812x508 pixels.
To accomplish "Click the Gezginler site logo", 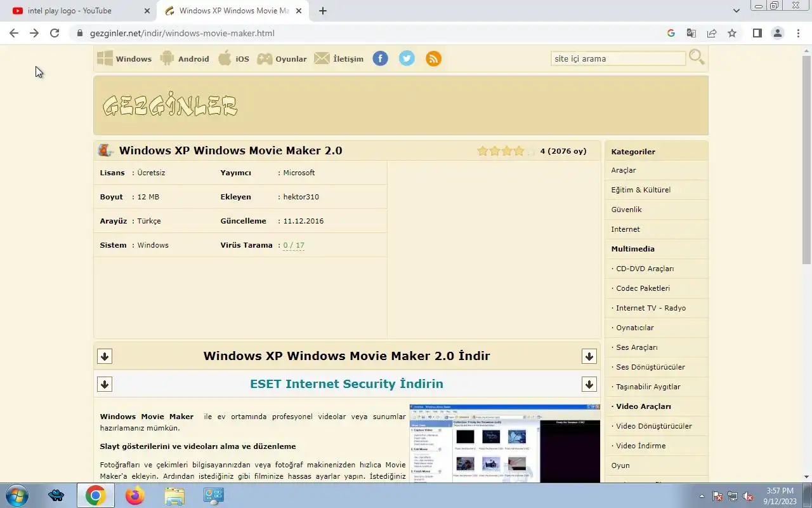I will 170,105.
